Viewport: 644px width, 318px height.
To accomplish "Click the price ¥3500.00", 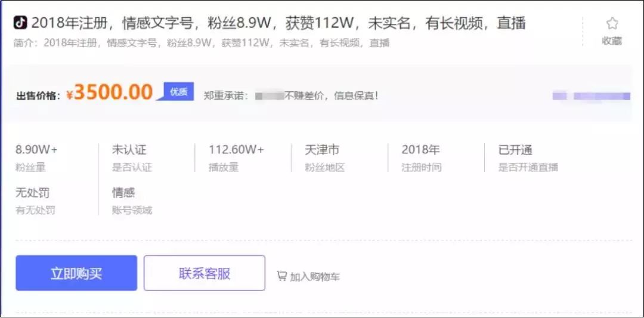I will point(109,92).
